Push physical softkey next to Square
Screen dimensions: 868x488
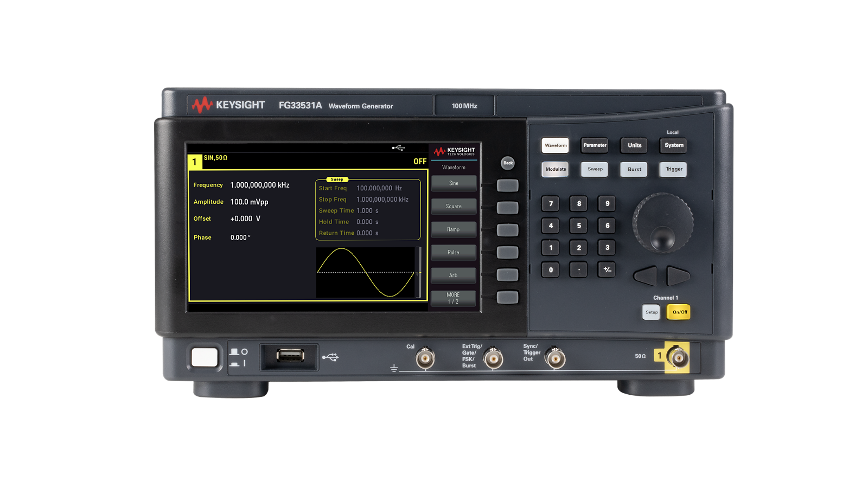[x=508, y=208]
